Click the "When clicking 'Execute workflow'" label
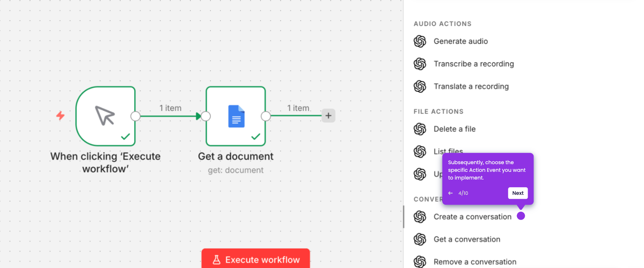Image resolution: width=644 pixels, height=268 pixels. point(105,163)
